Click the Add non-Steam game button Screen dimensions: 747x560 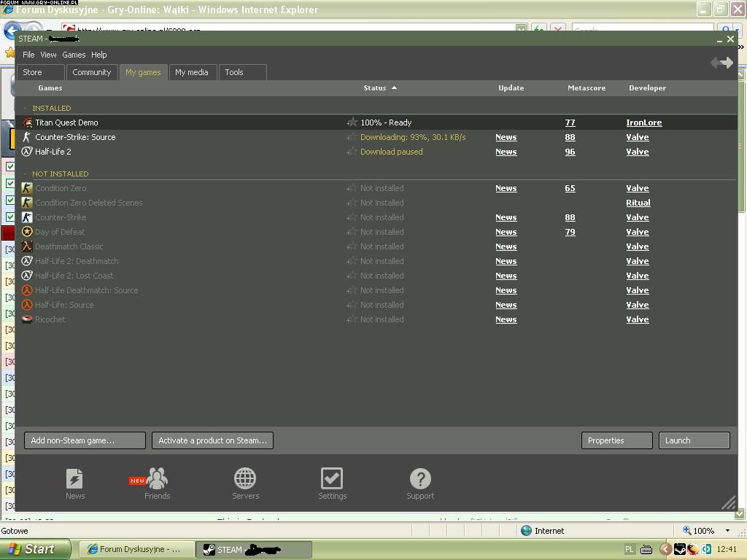point(85,440)
